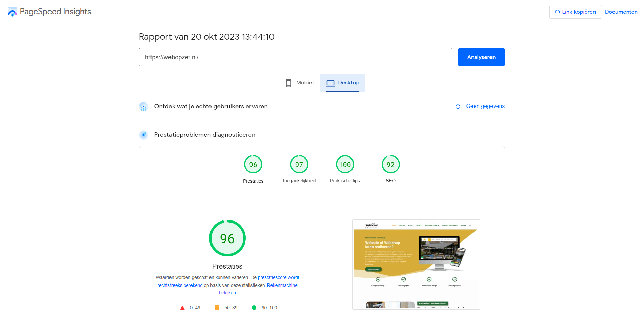Image resolution: width=644 pixels, height=316 pixels.
Task: Select the Desktop tab
Action: tap(342, 83)
